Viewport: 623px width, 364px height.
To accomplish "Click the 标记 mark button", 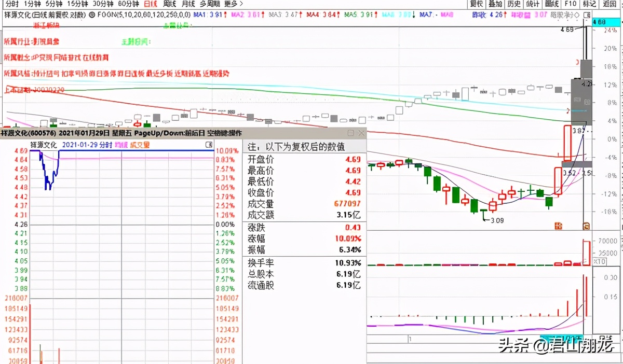I will point(589,4).
